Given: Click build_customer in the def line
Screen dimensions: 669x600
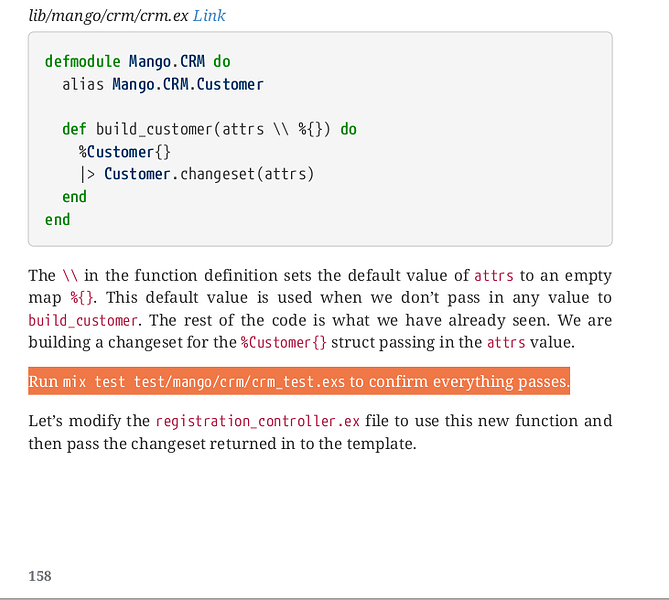Looking at the screenshot, I should click(x=154, y=129).
